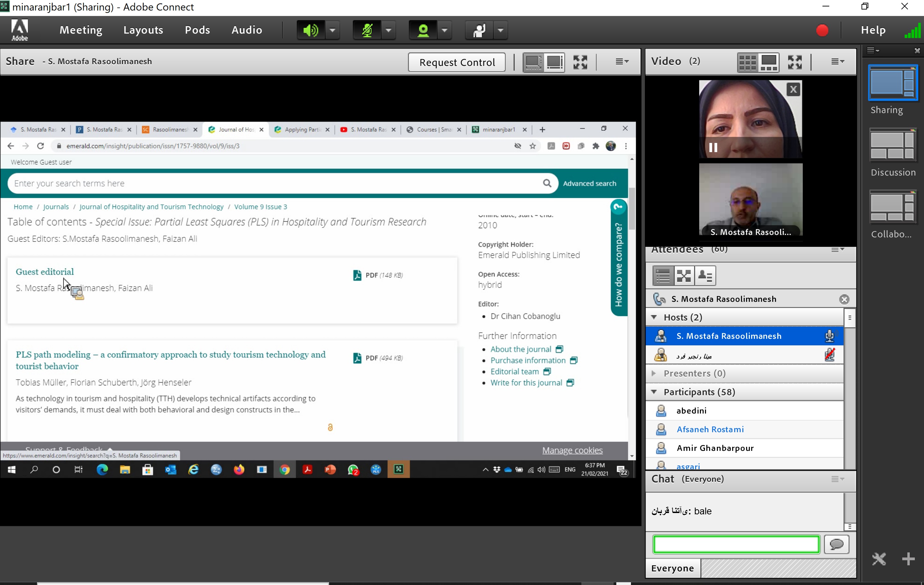Click the layout tools wrench icon
The height and width of the screenshot is (585, 924).
point(879,559)
